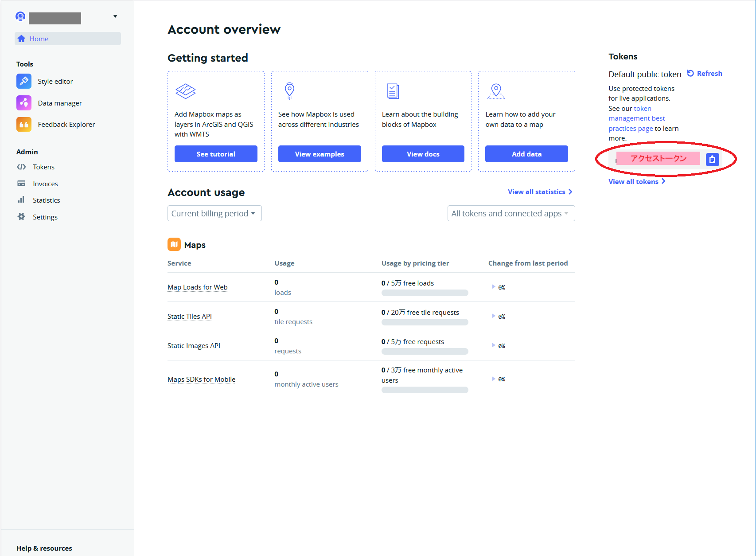The height and width of the screenshot is (556, 756).
Task: Open Statistics in the Admin menu
Action: pos(46,200)
